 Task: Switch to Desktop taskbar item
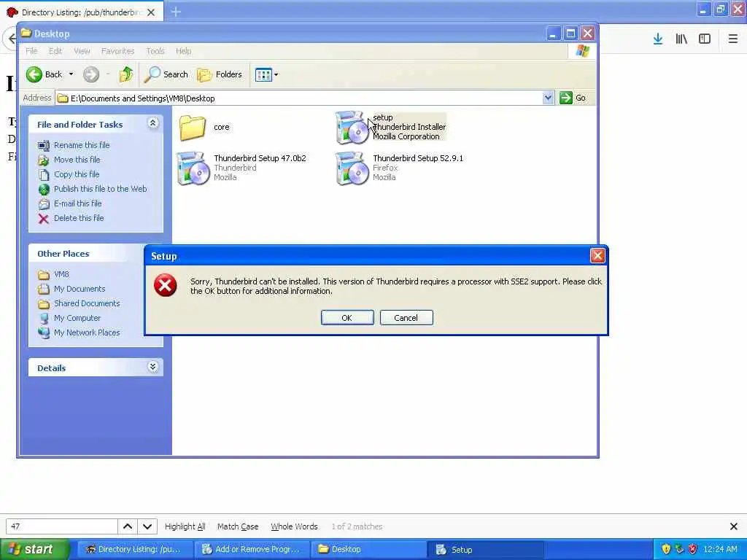369,549
